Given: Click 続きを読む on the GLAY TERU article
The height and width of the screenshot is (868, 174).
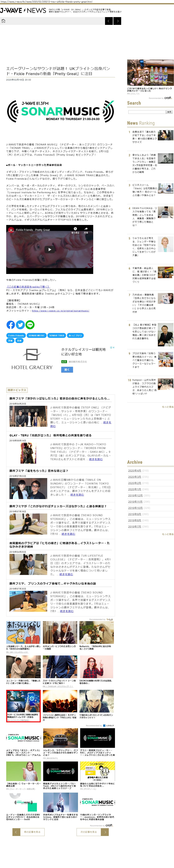Looking at the screenshot, I should [96, 459].
